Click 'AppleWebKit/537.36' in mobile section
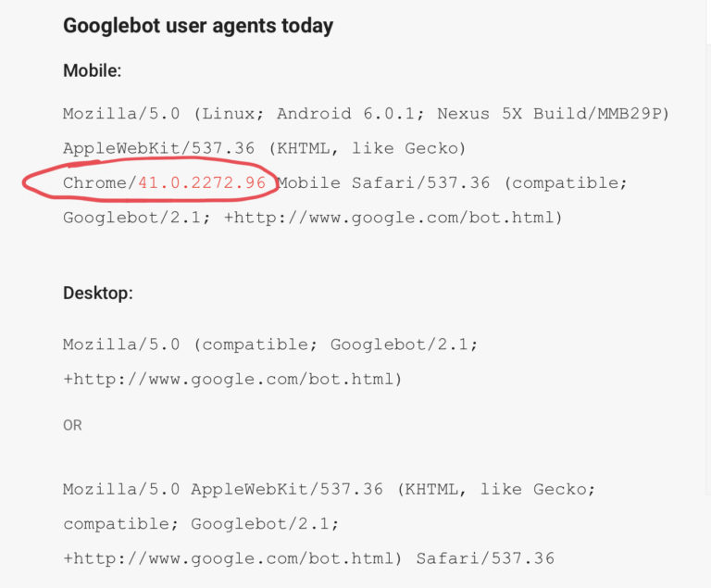Image resolution: width=711 pixels, height=588 pixels. [x=158, y=148]
